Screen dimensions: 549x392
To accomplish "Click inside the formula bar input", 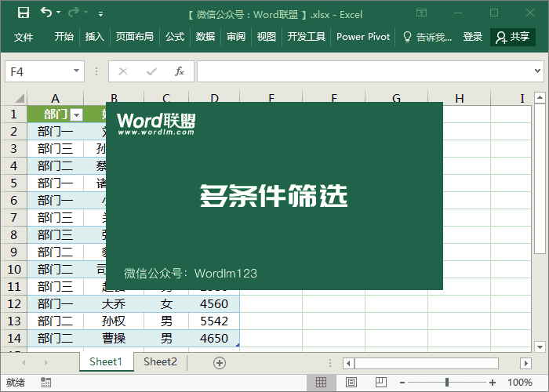I will 369,71.
